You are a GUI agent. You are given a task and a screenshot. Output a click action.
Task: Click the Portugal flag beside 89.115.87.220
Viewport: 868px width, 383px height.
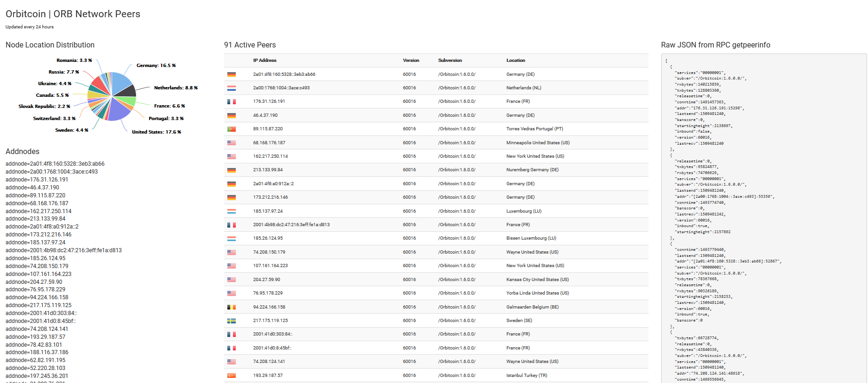(x=232, y=129)
